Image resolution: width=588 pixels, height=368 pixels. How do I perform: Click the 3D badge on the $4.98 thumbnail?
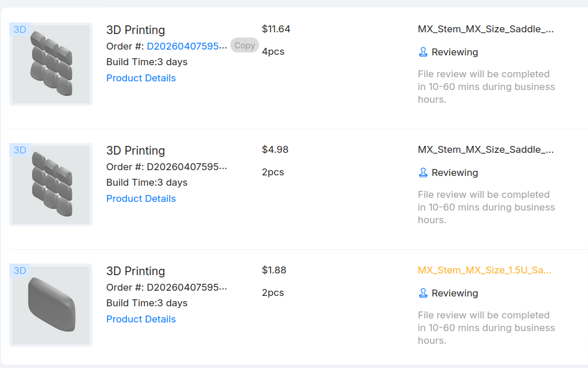point(20,151)
